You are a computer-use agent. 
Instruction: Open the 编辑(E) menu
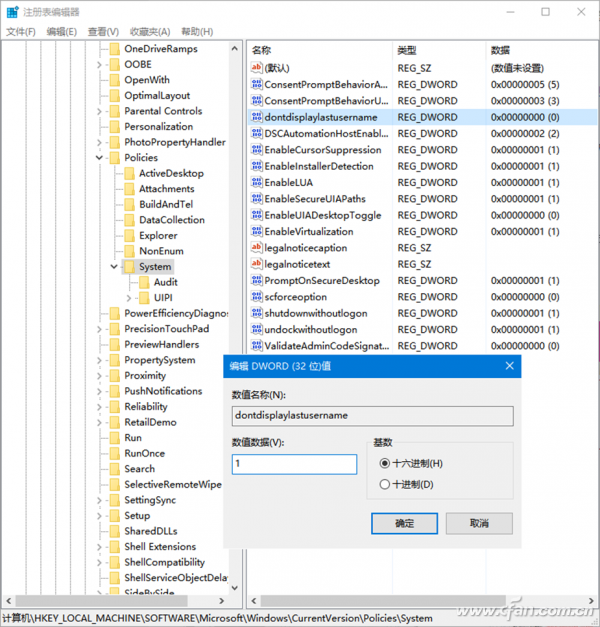pos(61,32)
